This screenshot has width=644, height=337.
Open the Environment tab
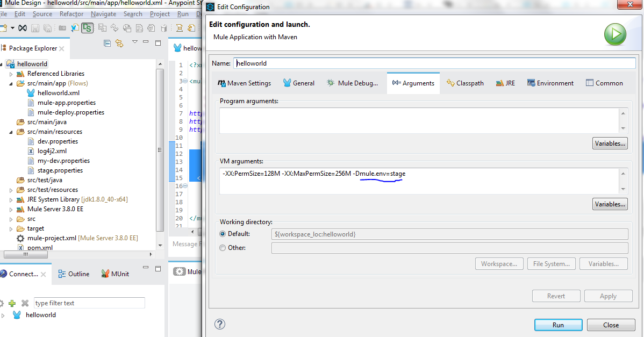point(550,83)
